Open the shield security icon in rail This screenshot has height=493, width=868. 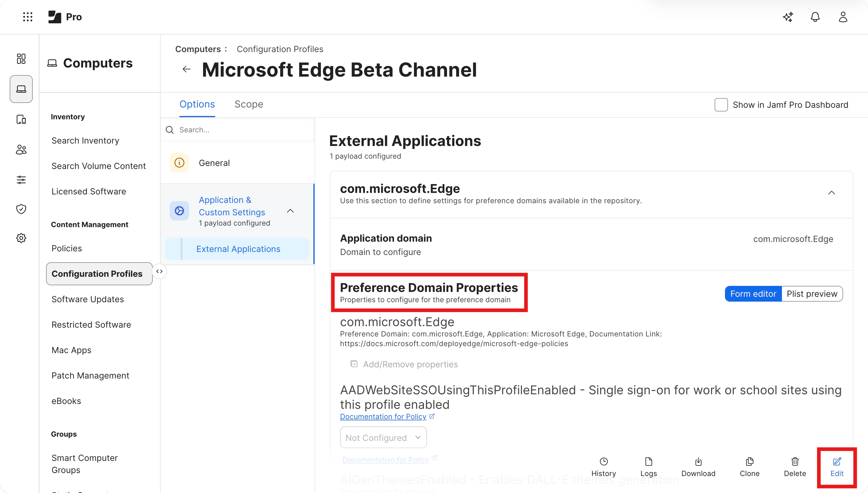[x=21, y=209]
